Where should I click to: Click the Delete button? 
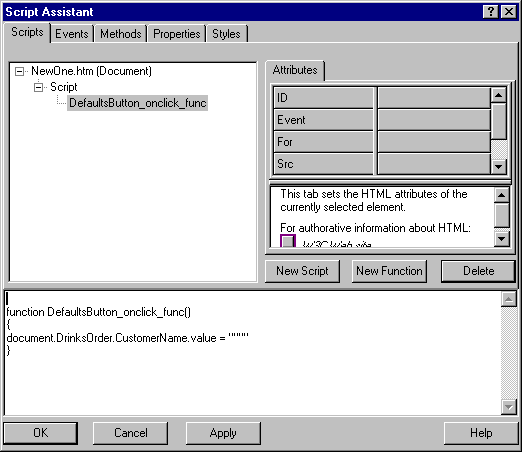click(x=478, y=271)
